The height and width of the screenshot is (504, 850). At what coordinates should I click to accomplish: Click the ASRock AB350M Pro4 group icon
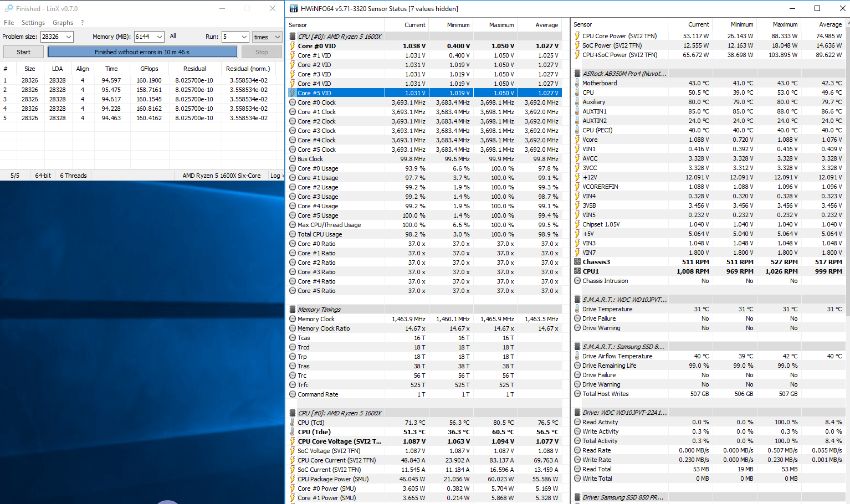[x=577, y=74]
